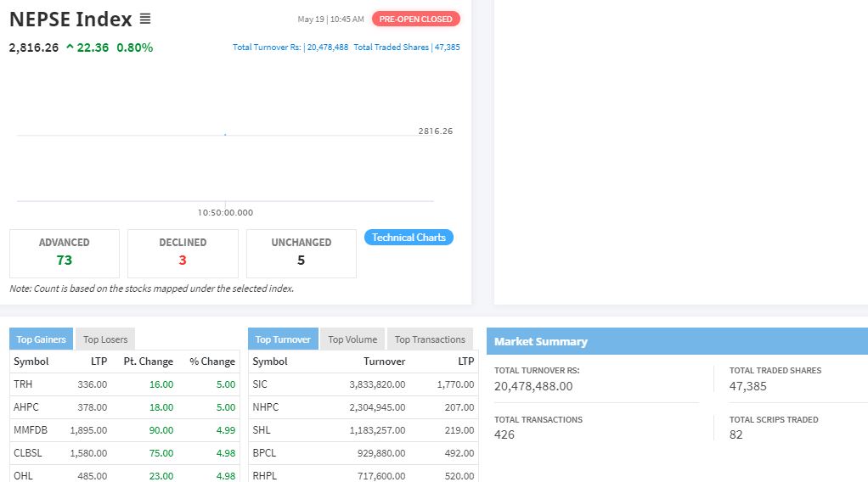Select BPCL symbol in Top Turnover

pyautogui.click(x=264, y=452)
